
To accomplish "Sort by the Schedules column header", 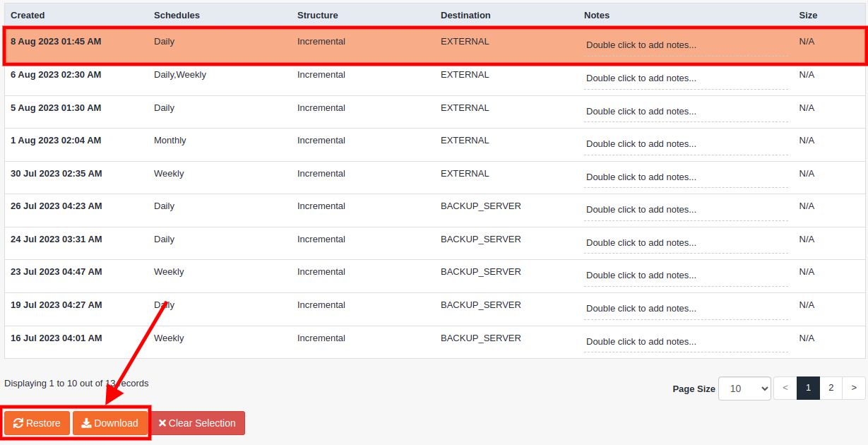I will [177, 15].
